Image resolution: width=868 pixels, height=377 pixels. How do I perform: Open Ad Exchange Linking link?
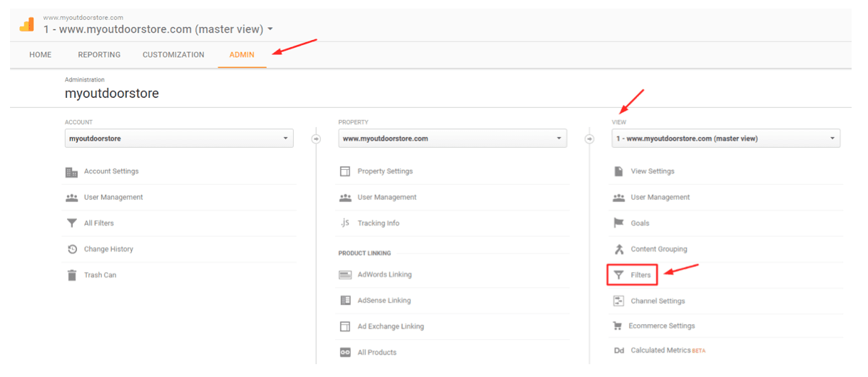click(391, 326)
